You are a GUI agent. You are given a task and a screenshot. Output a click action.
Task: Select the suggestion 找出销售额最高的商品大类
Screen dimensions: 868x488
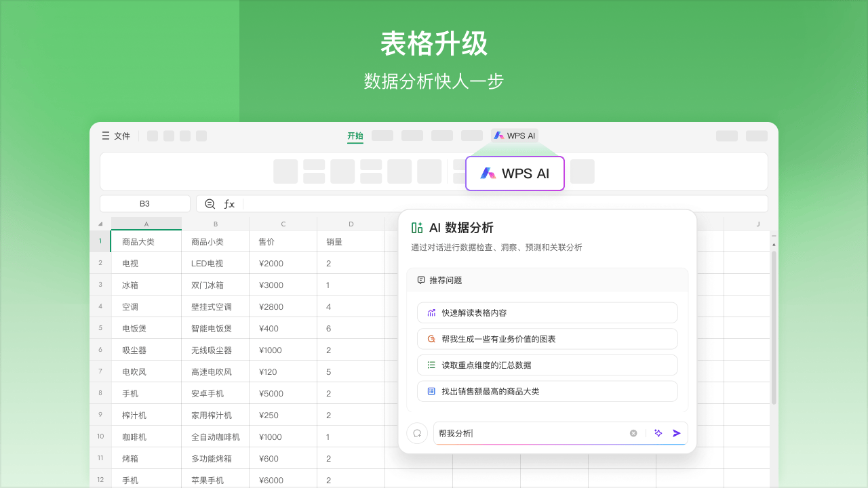pos(547,391)
